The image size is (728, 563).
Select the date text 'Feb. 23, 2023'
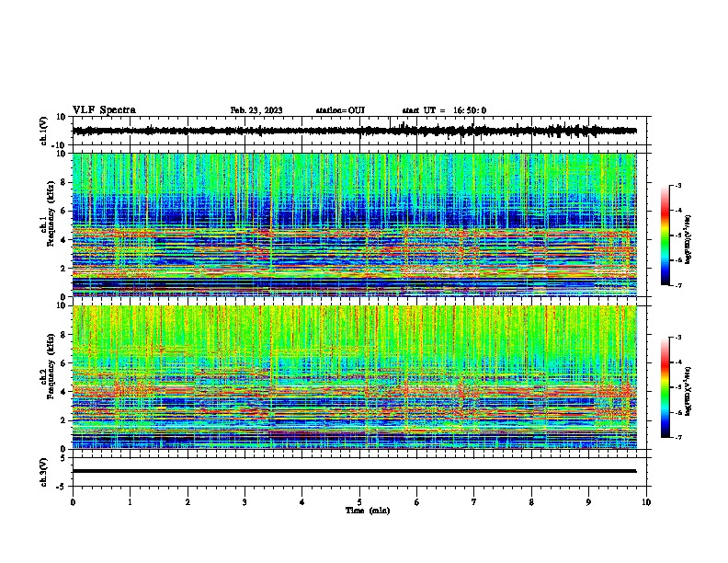point(256,110)
